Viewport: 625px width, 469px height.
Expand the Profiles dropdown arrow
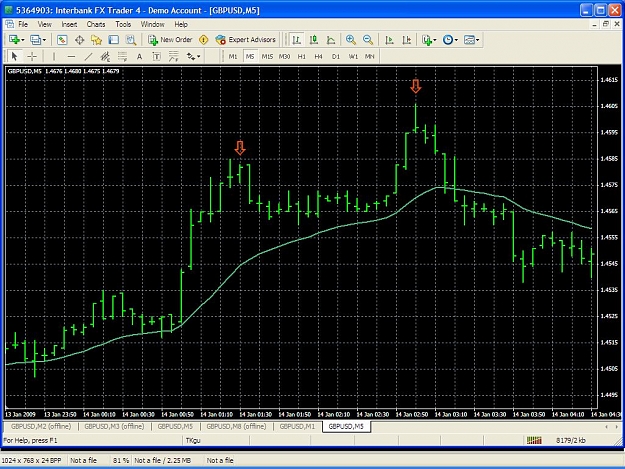[x=44, y=40]
